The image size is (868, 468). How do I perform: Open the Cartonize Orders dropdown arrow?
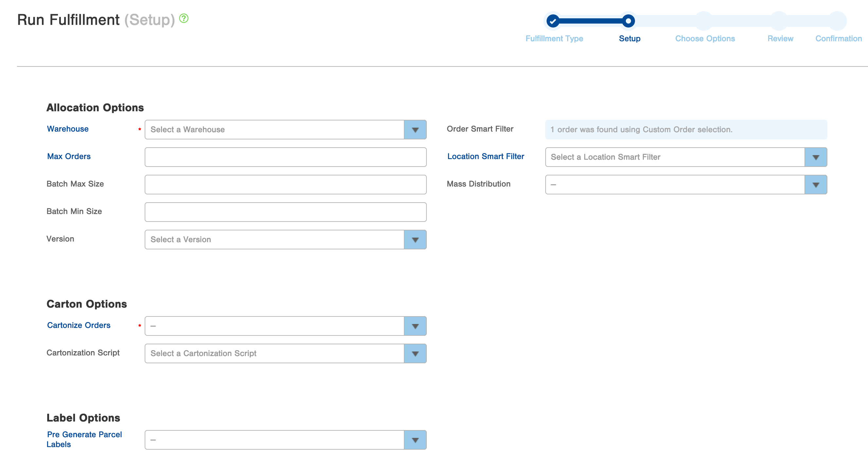point(415,326)
